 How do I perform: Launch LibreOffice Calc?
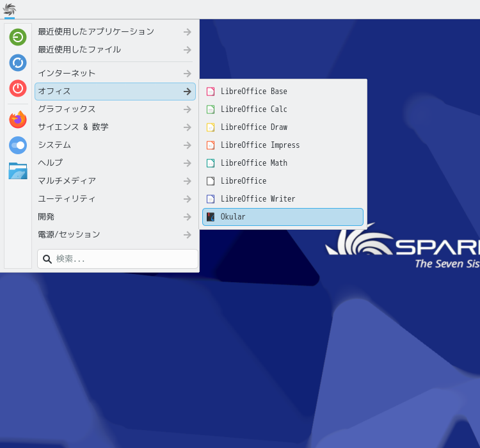283,109
